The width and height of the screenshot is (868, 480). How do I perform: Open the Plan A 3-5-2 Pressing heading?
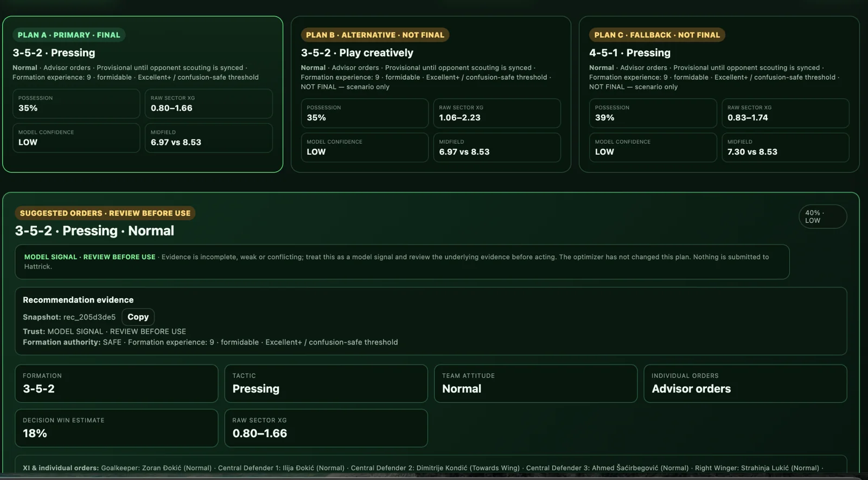click(54, 53)
